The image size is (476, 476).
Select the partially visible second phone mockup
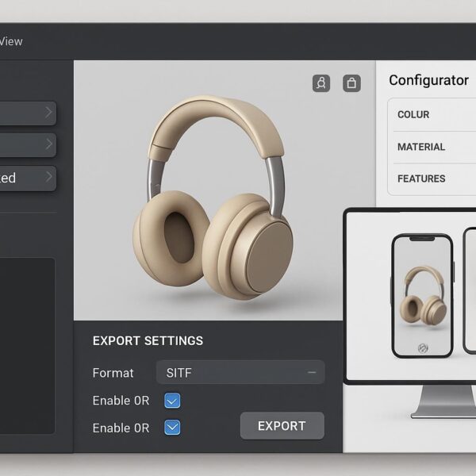coord(470,290)
